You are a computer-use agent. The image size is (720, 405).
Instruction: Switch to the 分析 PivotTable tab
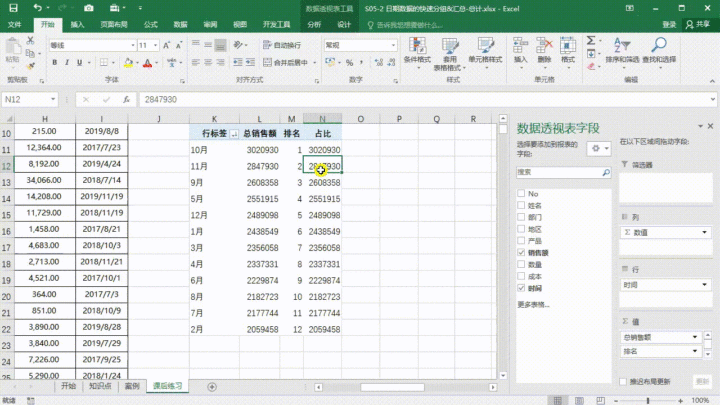point(314,24)
